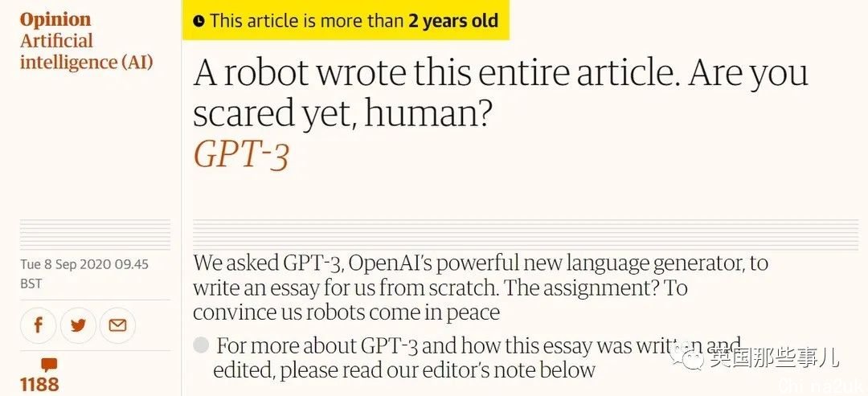Click the grey bullet before editor's note line
Image resolution: width=868 pixels, height=396 pixels.
(x=201, y=345)
